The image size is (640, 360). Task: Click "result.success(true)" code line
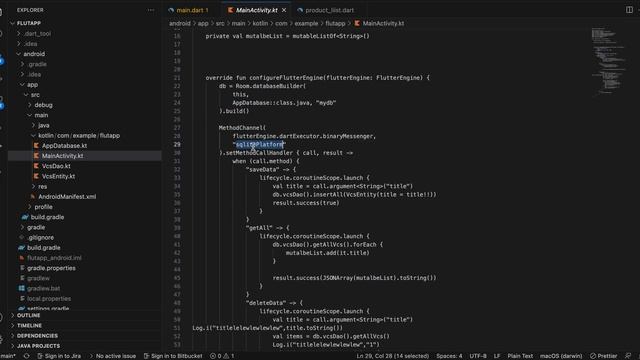tap(306, 203)
